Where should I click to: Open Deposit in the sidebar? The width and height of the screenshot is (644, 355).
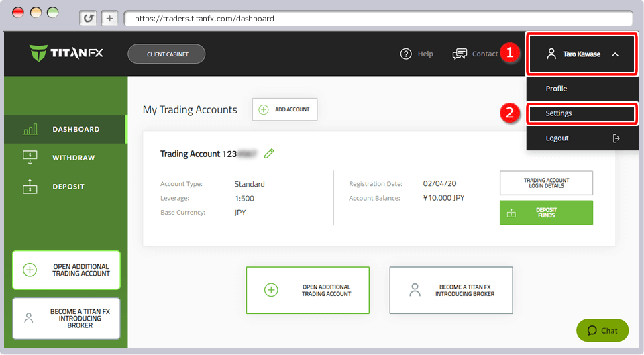click(x=70, y=187)
